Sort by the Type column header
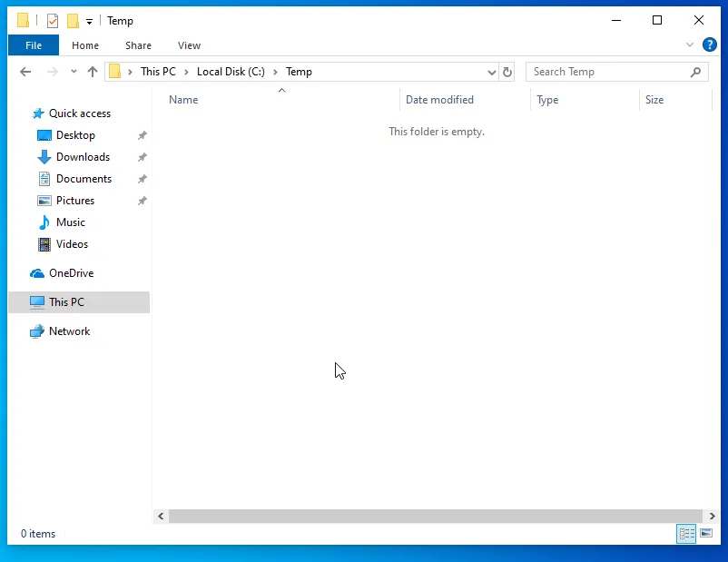 click(x=547, y=100)
